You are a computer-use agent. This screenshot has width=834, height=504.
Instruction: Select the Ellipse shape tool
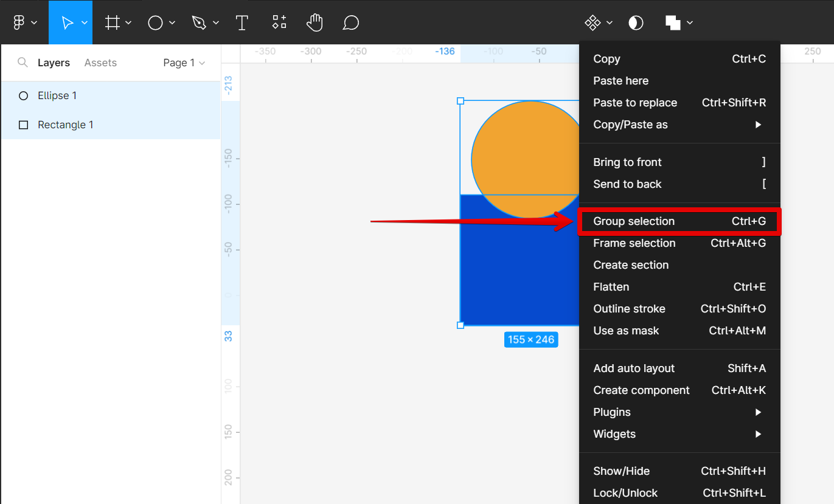156,22
